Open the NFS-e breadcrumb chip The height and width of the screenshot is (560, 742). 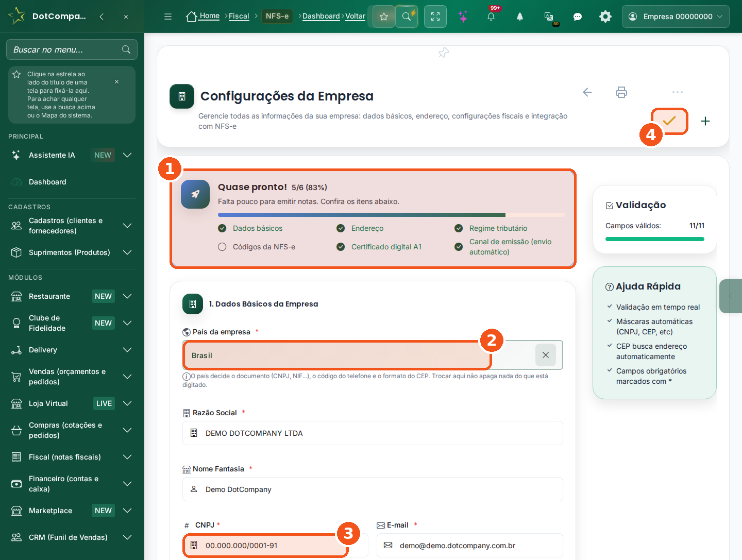[x=277, y=16]
